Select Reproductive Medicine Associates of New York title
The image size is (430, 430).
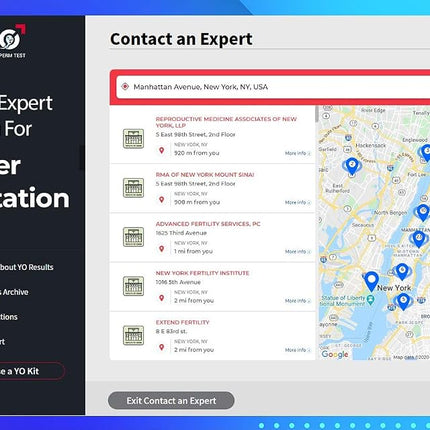pyautogui.click(x=226, y=122)
